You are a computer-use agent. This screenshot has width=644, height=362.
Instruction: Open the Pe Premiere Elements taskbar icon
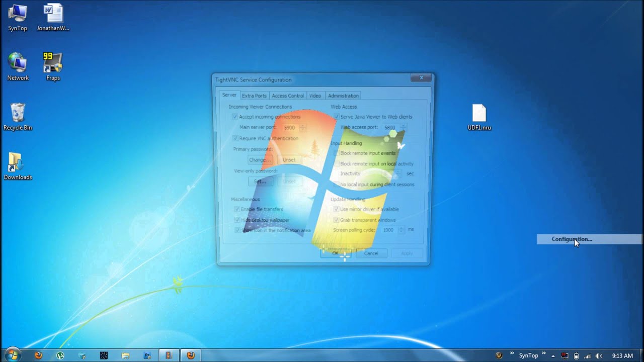(x=147, y=355)
